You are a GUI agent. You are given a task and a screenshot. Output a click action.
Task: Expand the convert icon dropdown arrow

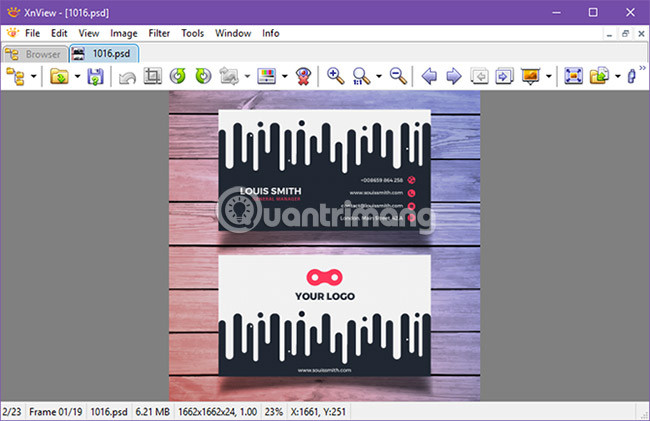pos(618,77)
